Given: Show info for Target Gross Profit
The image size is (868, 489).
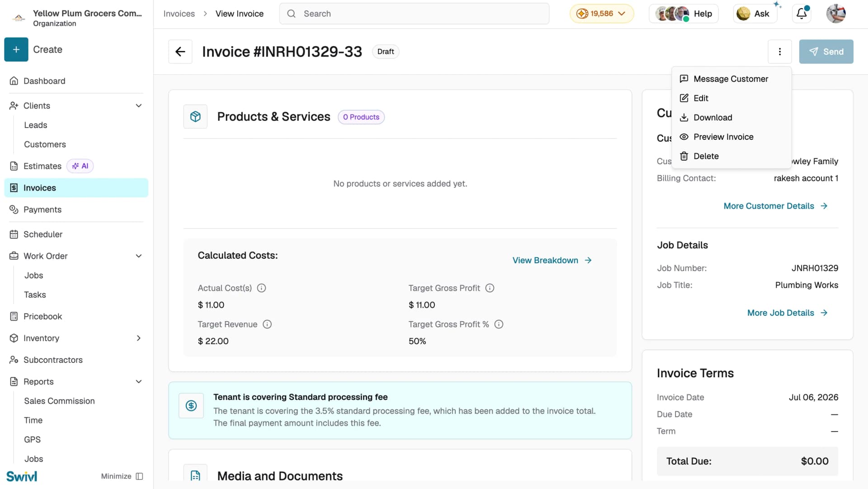Looking at the screenshot, I should [490, 288].
